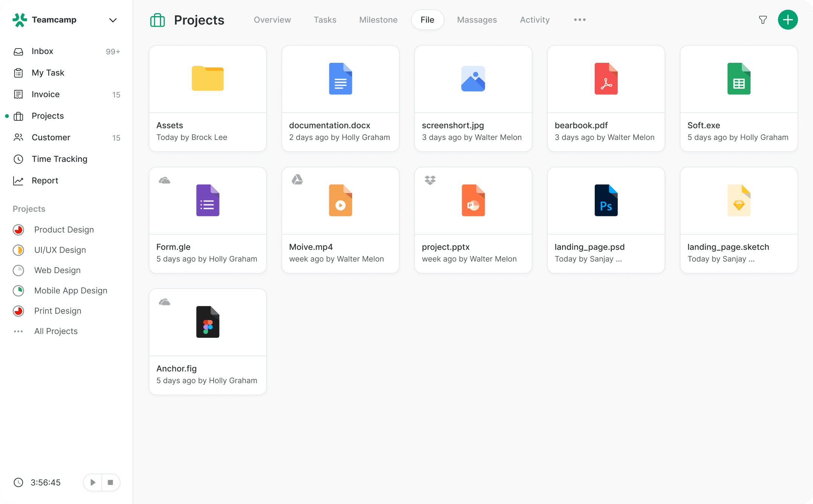The width and height of the screenshot is (813, 504).
Task: Switch to the Milestone tab
Action: pos(378,20)
